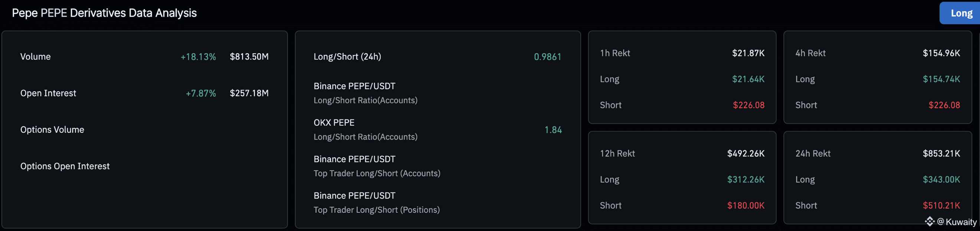Viewport: 980px width, 231px height.
Task: Click the 1h Rekt total $21.87K
Action: tap(748, 53)
